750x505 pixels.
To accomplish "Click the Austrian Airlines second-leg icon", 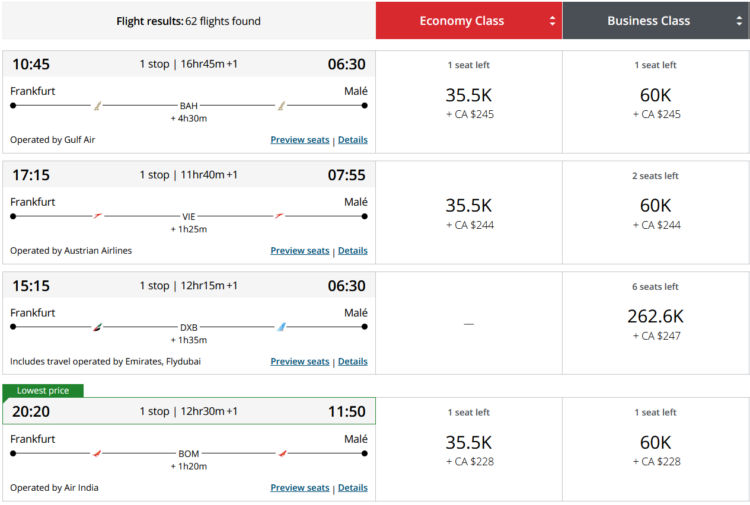I will click(281, 216).
